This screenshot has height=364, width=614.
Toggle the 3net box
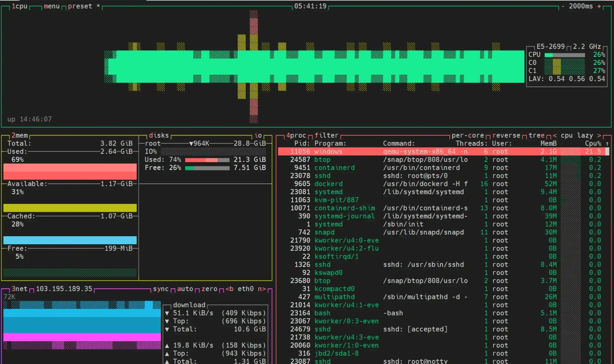19,289
